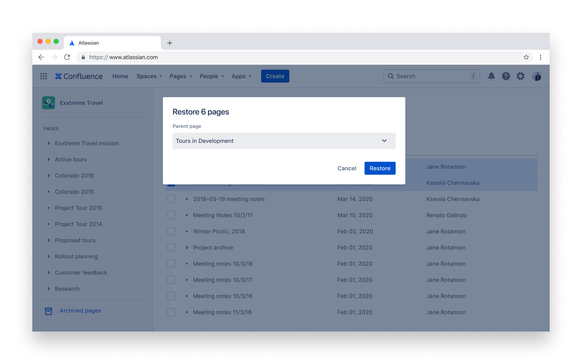Open the Winter Picnic, 2018 page
This screenshot has width=582, height=364.
219,232
